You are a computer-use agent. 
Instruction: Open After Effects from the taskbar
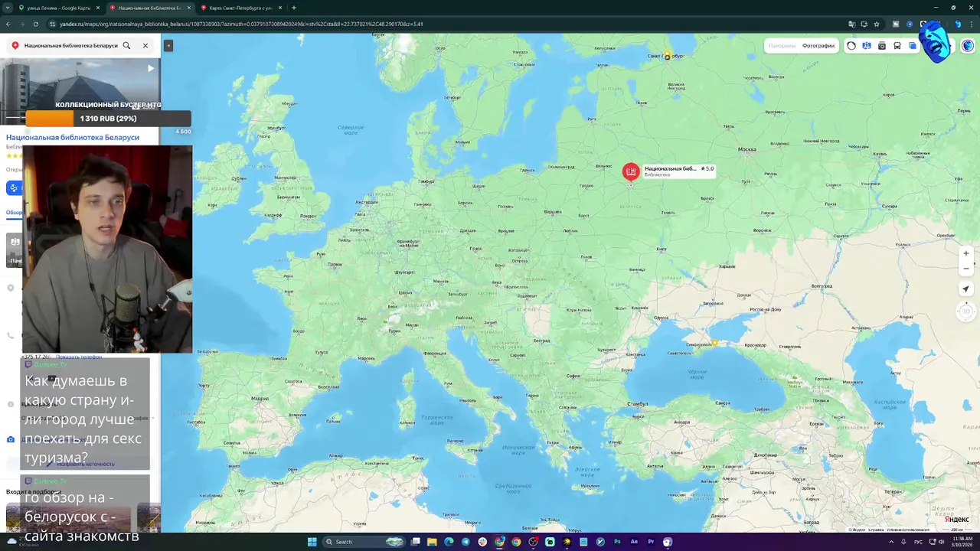[634, 542]
